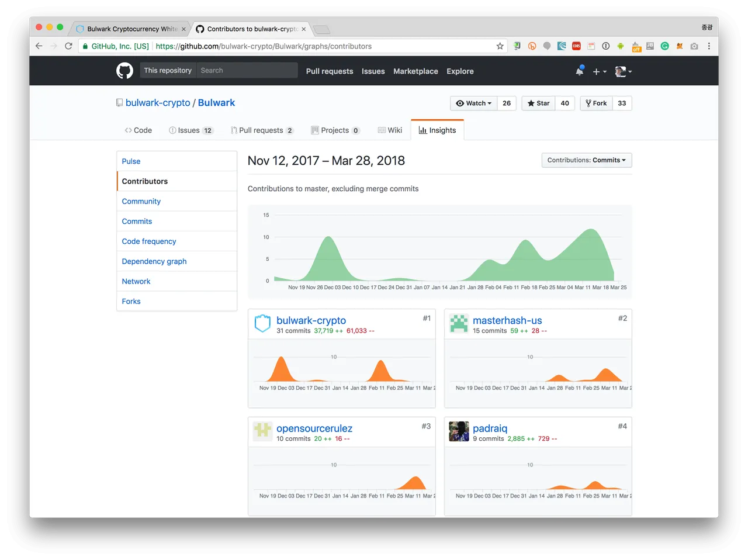Click the orange circular b extension icon
This screenshot has height=560, width=748.
tap(532, 46)
